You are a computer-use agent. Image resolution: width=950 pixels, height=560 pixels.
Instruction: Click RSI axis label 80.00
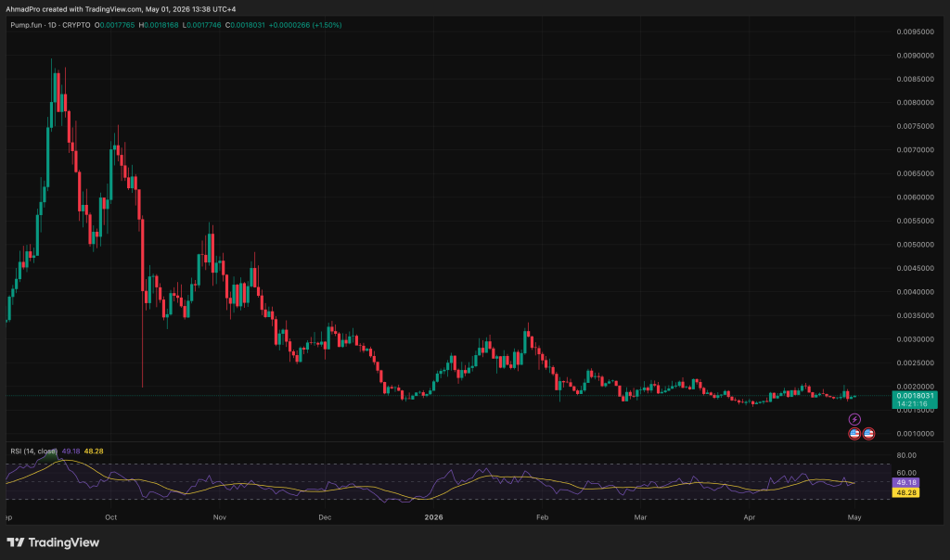coord(906,455)
